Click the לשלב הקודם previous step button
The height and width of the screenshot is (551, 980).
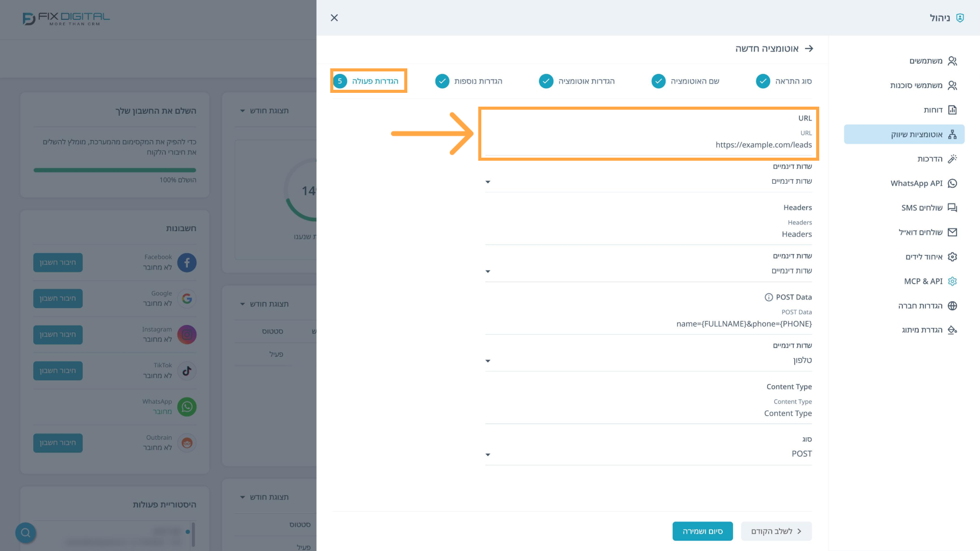click(776, 532)
